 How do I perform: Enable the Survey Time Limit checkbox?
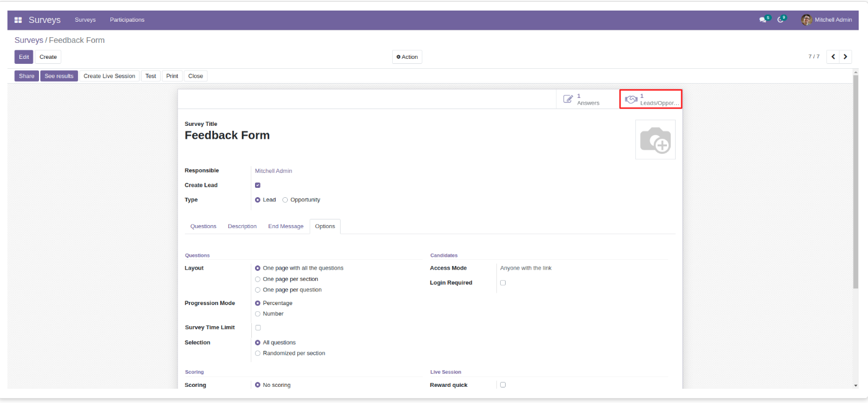tap(257, 327)
